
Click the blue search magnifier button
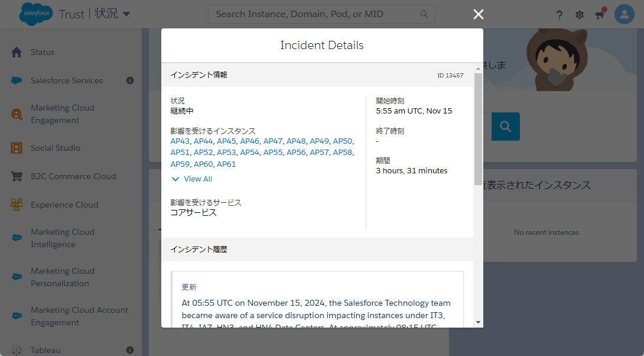[505, 126]
